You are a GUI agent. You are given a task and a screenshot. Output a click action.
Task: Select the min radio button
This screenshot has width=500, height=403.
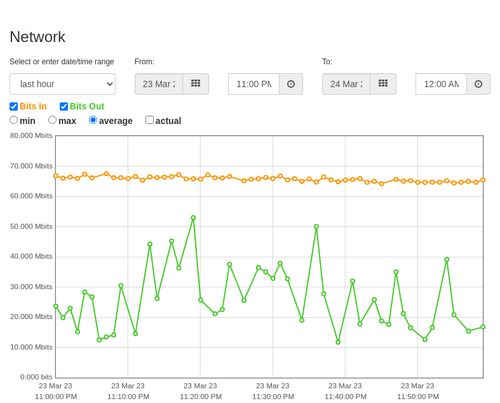tap(13, 120)
